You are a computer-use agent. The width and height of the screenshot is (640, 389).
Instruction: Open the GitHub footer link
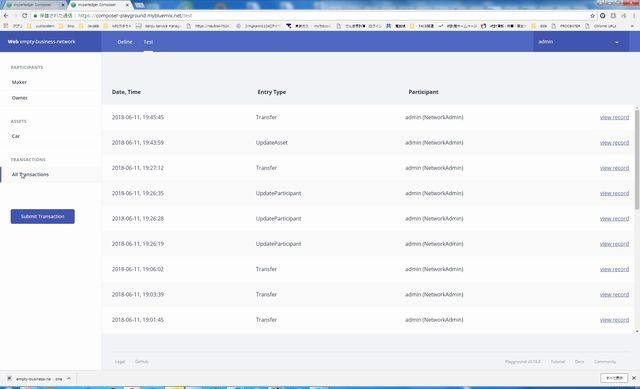pyautogui.click(x=141, y=362)
